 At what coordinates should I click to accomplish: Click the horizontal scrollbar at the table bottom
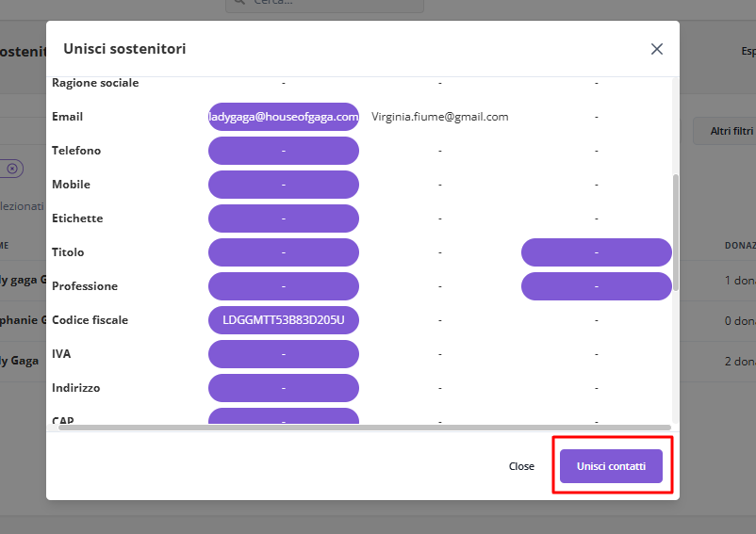[x=364, y=428]
